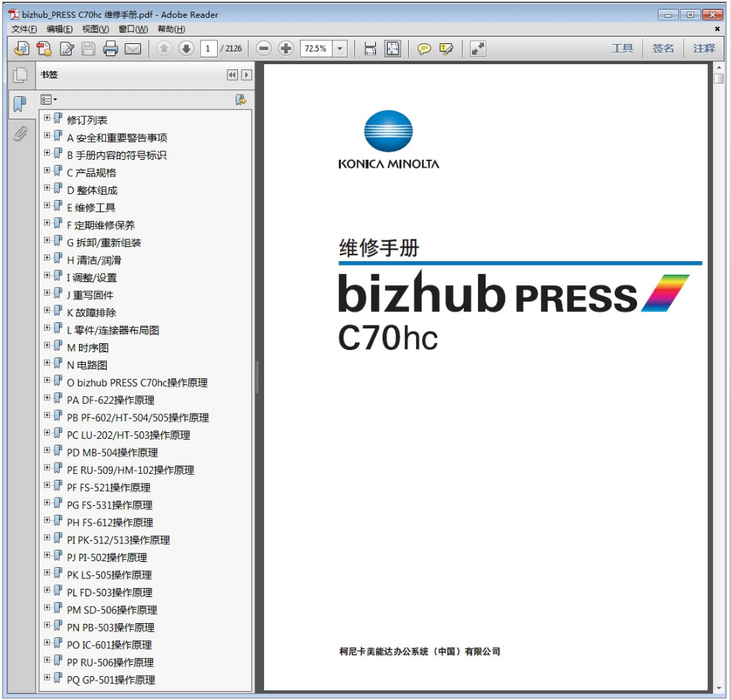Click the page number field

click(208, 49)
